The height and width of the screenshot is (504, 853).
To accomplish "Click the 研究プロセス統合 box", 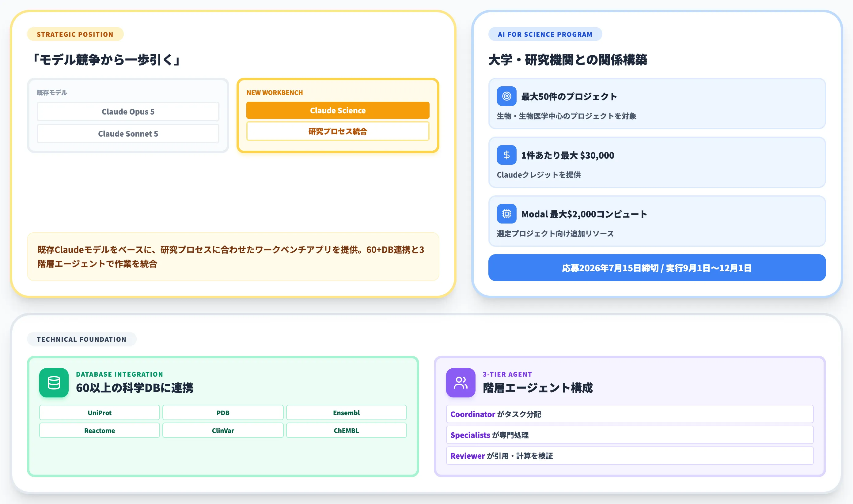I will (337, 131).
